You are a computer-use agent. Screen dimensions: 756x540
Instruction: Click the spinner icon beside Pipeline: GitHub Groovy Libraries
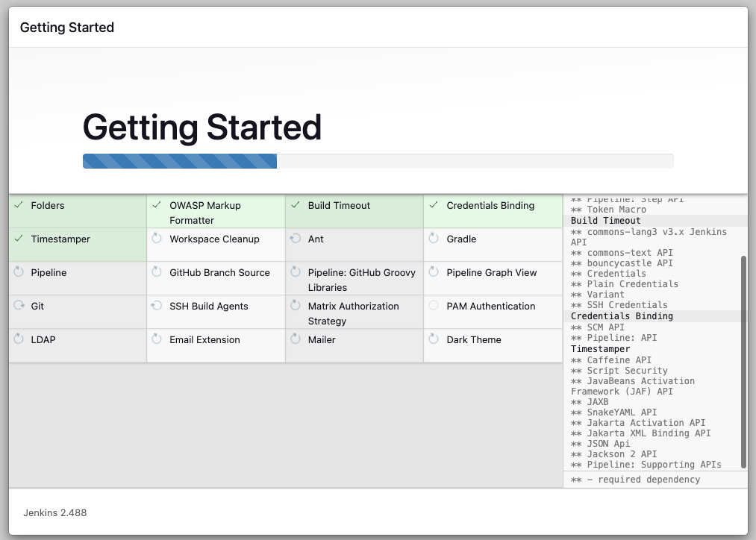[x=296, y=271]
